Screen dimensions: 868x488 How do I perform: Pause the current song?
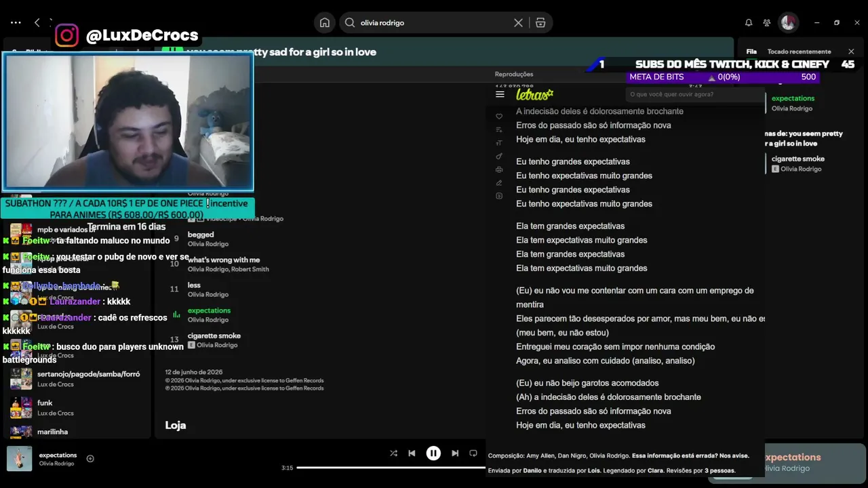(x=433, y=453)
